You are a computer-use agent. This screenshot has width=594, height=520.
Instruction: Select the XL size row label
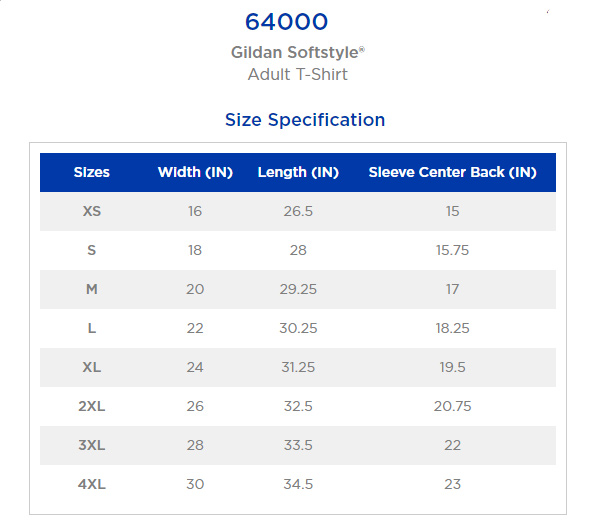click(92, 367)
